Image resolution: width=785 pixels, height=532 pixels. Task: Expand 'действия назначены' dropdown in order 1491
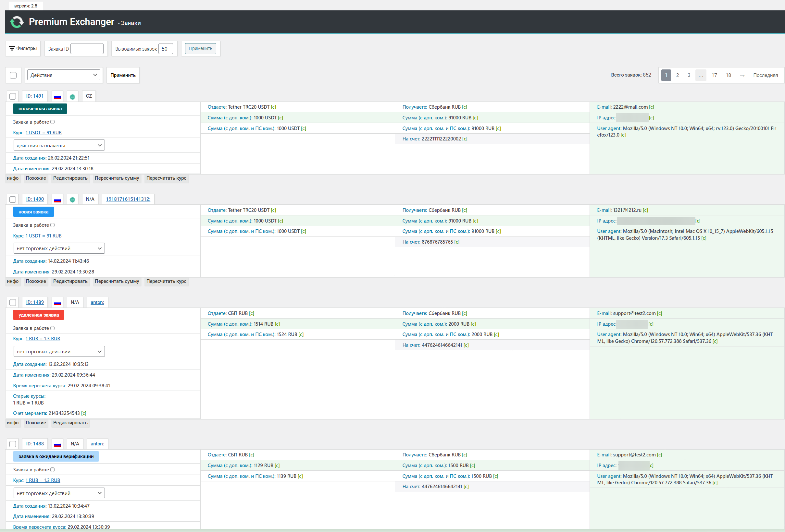(x=59, y=146)
